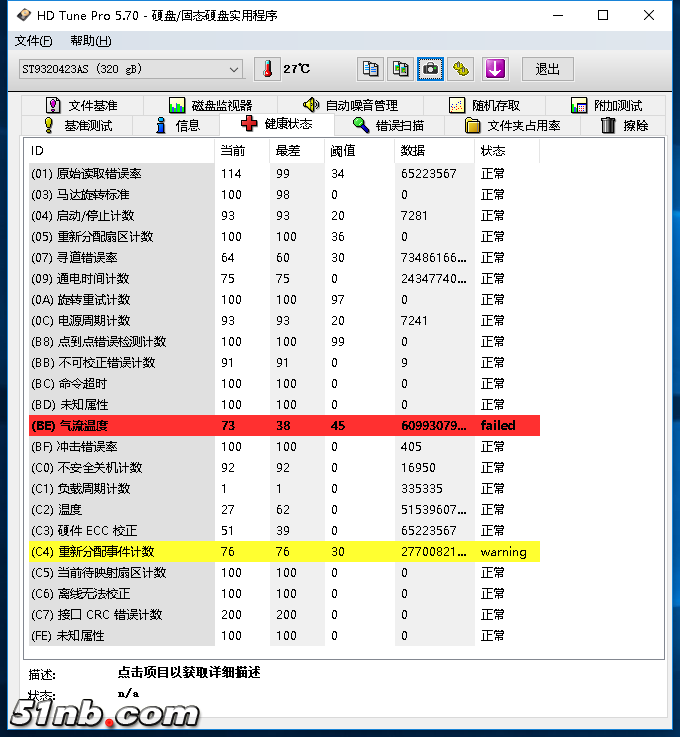Switch to the 基准测试 tab
This screenshot has height=737, width=680.
tap(78, 125)
